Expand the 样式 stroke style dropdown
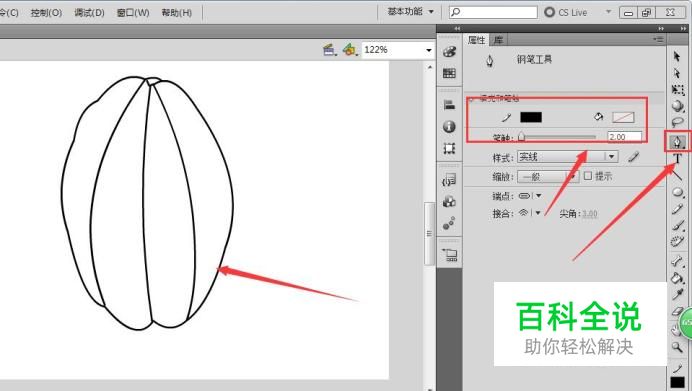Image resolution: width=692 pixels, height=391 pixels. (x=568, y=157)
